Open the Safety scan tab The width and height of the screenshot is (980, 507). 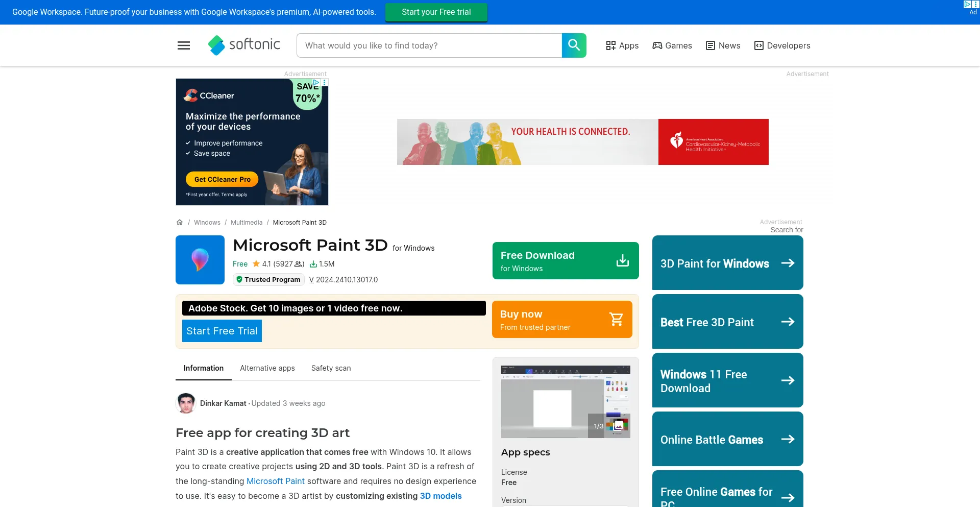(331, 368)
